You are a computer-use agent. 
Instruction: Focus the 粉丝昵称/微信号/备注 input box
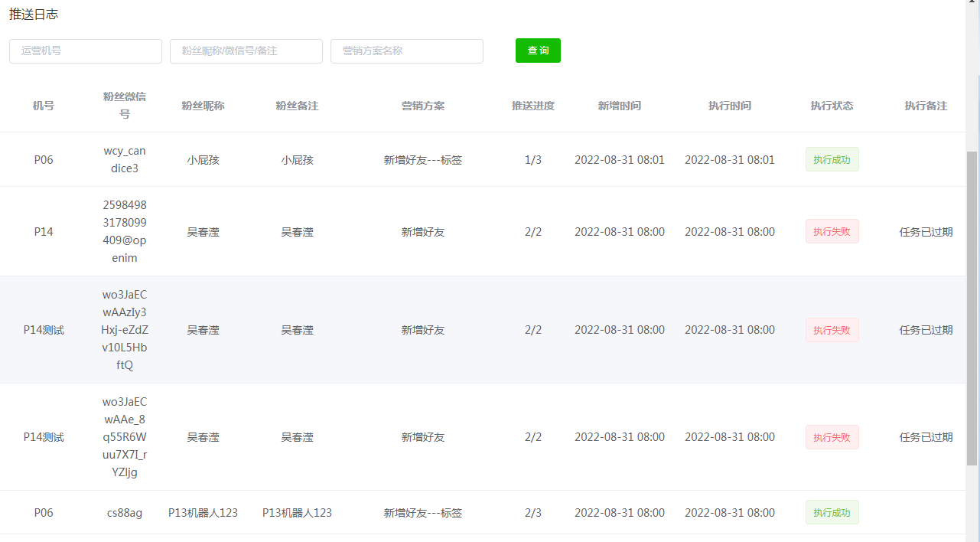click(246, 51)
